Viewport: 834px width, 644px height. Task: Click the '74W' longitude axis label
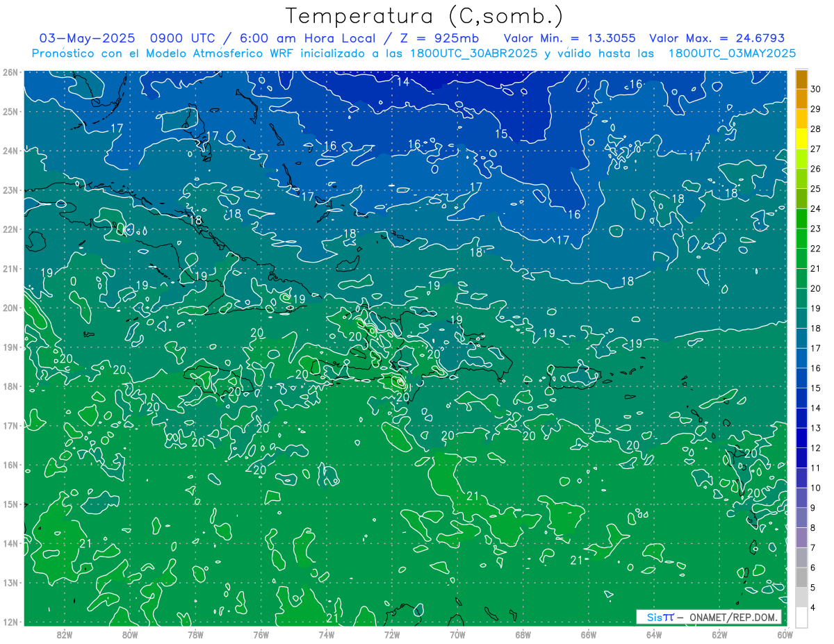(326, 634)
